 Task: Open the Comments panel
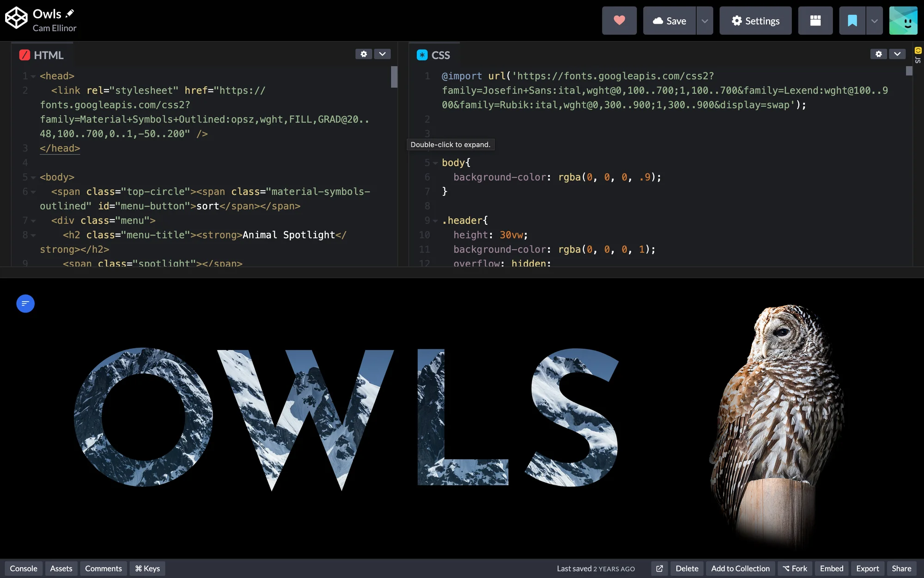pos(103,568)
